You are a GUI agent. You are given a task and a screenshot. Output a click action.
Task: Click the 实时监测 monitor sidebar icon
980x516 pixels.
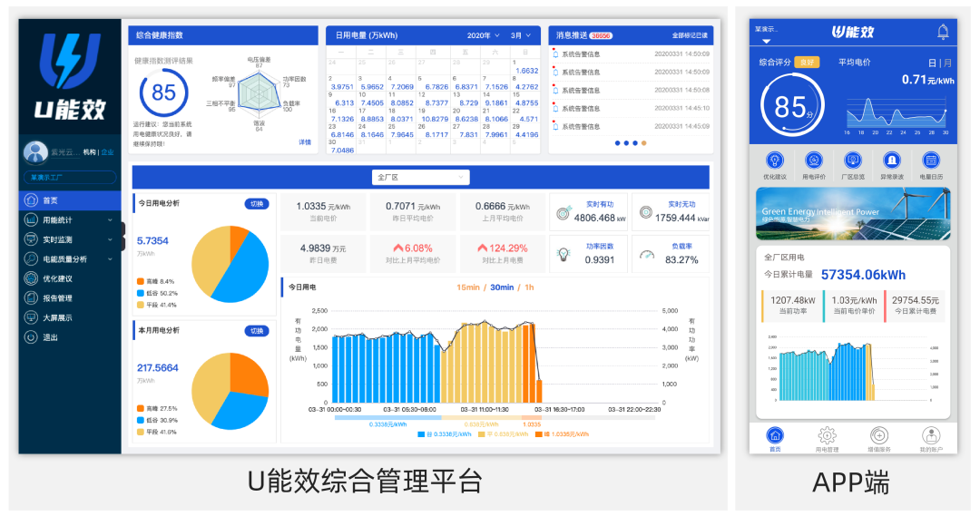pyautogui.click(x=31, y=239)
